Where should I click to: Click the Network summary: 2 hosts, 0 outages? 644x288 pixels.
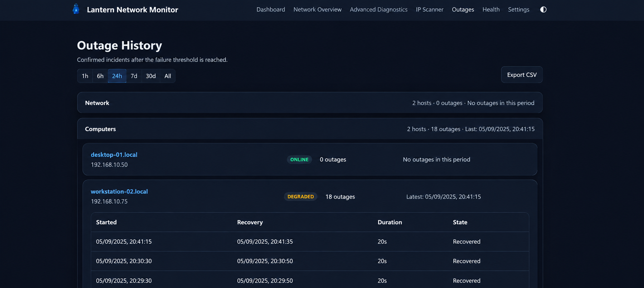tap(473, 103)
